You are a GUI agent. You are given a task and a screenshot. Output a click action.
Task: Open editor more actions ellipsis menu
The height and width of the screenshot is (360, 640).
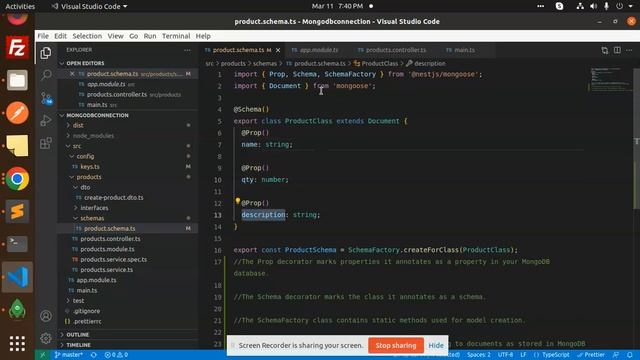tap(629, 50)
